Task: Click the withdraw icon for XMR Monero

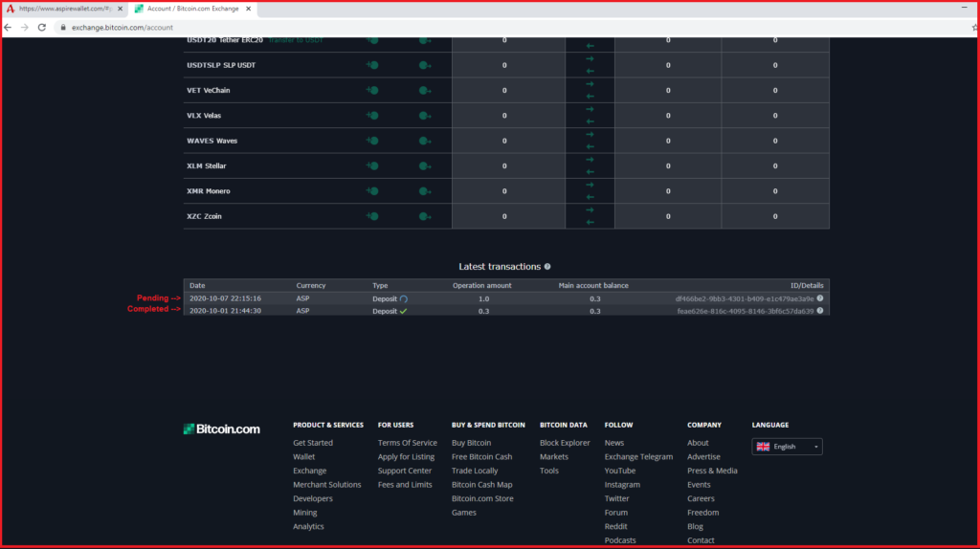Action: tap(425, 191)
